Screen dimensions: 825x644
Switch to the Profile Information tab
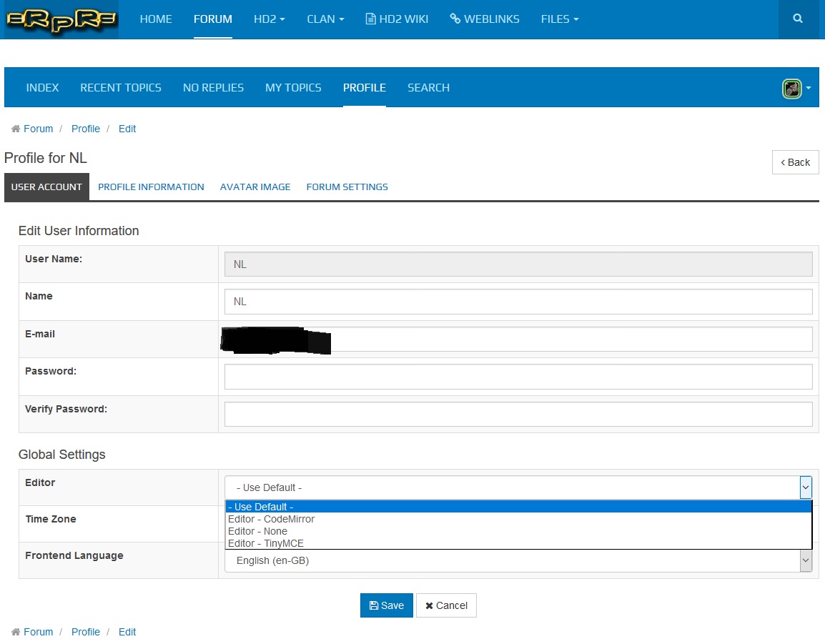point(151,187)
